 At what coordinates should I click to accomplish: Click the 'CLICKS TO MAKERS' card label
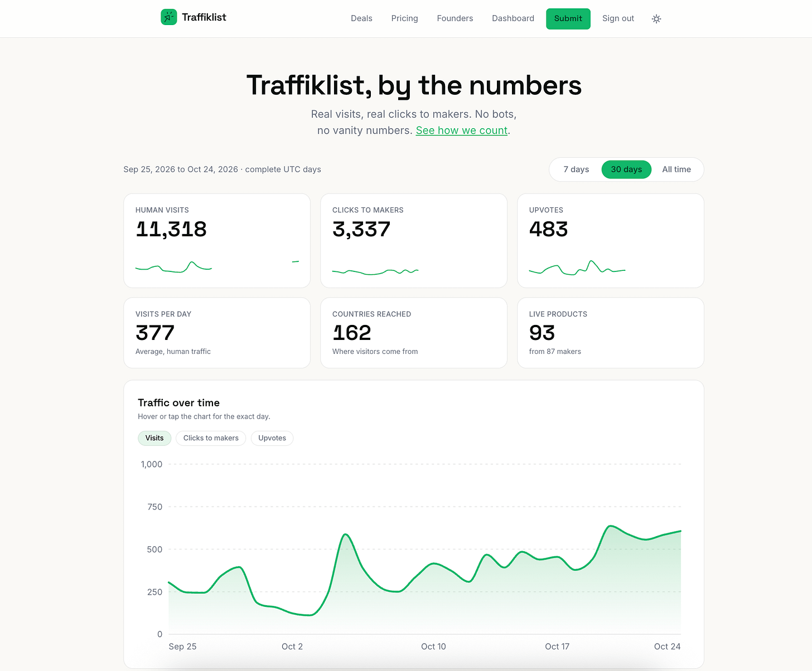tap(368, 210)
